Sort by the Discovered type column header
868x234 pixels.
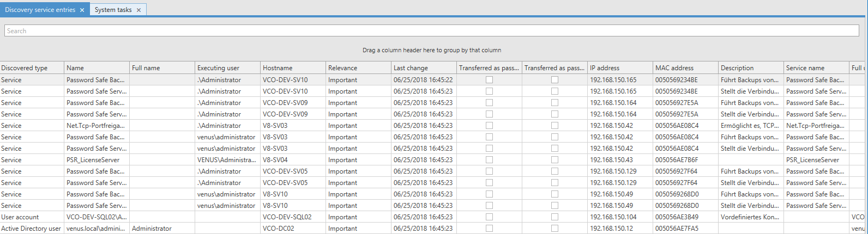32,68
